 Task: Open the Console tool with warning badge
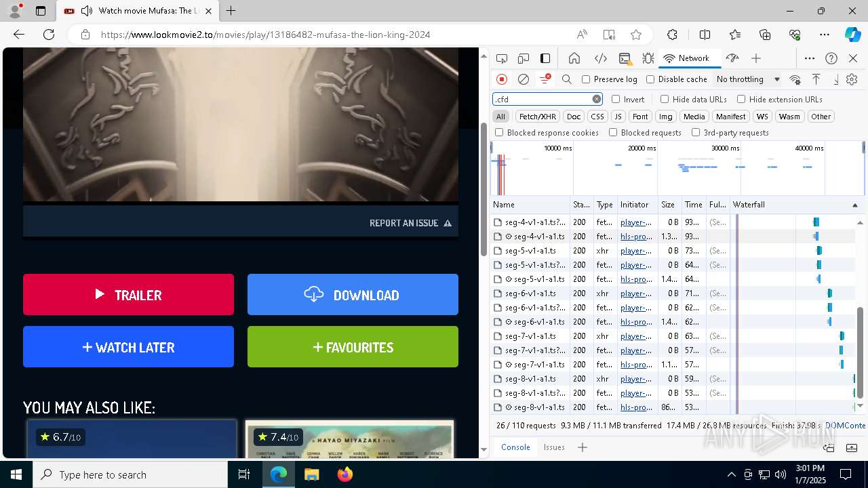[625, 58]
